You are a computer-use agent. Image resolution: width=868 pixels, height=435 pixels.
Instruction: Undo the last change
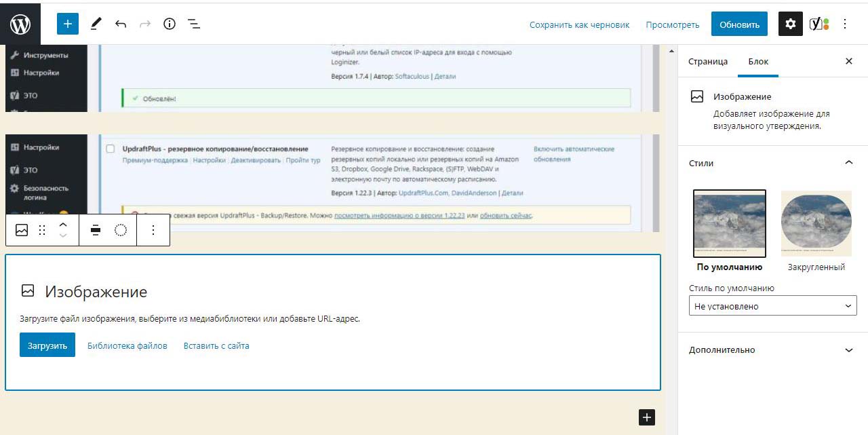[121, 24]
